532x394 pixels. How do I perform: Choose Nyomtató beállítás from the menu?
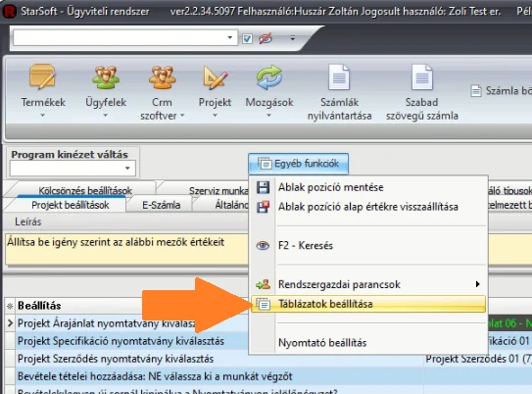[x=322, y=343]
